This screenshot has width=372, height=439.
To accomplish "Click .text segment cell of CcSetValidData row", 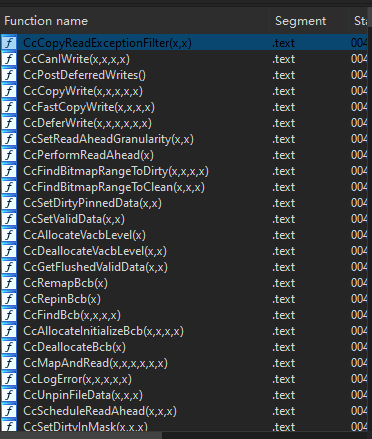I will point(284,219).
